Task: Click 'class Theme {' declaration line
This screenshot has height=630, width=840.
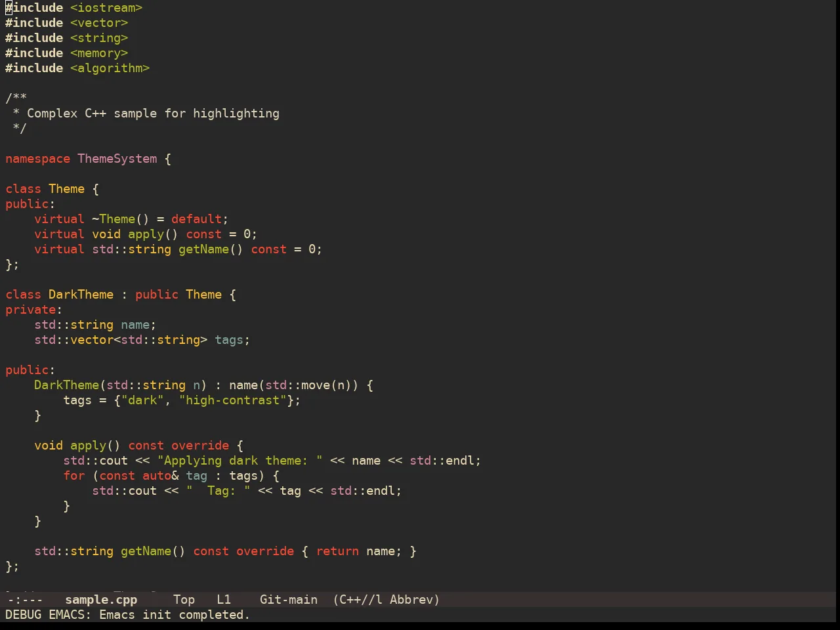Action: click(52, 189)
